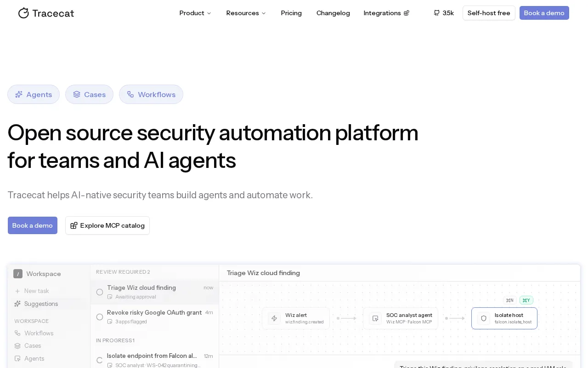Click the green ⌘Y shortcut badge
This screenshot has width=588, height=368.
[x=526, y=300]
